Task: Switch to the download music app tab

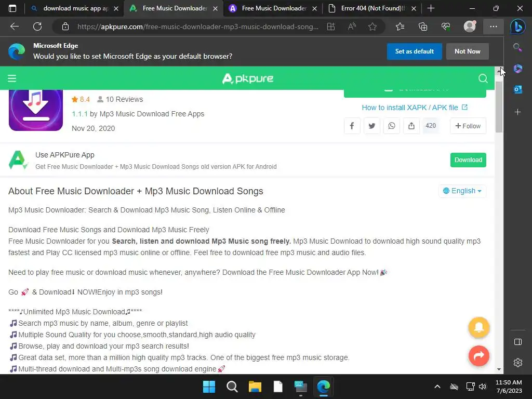Action: point(75,8)
